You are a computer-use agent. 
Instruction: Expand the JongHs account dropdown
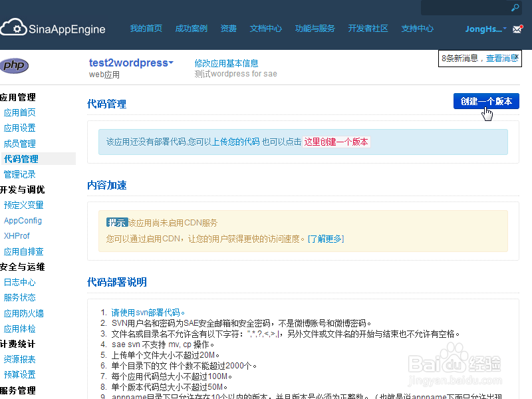(485, 29)
